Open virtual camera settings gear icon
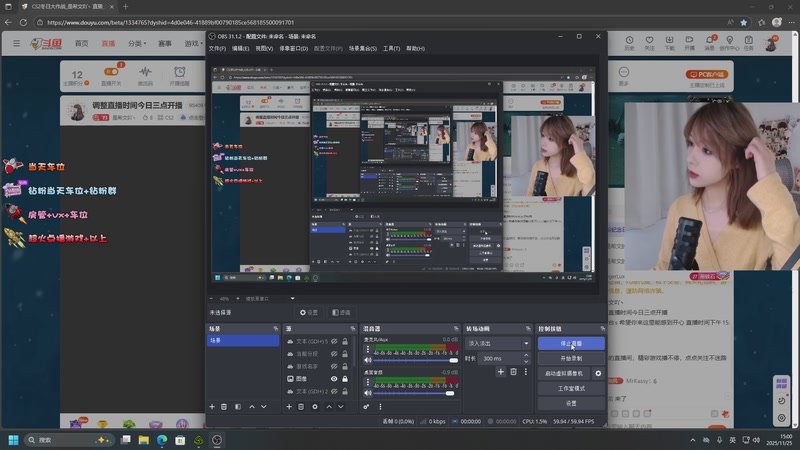 click(x=598, y=373)
